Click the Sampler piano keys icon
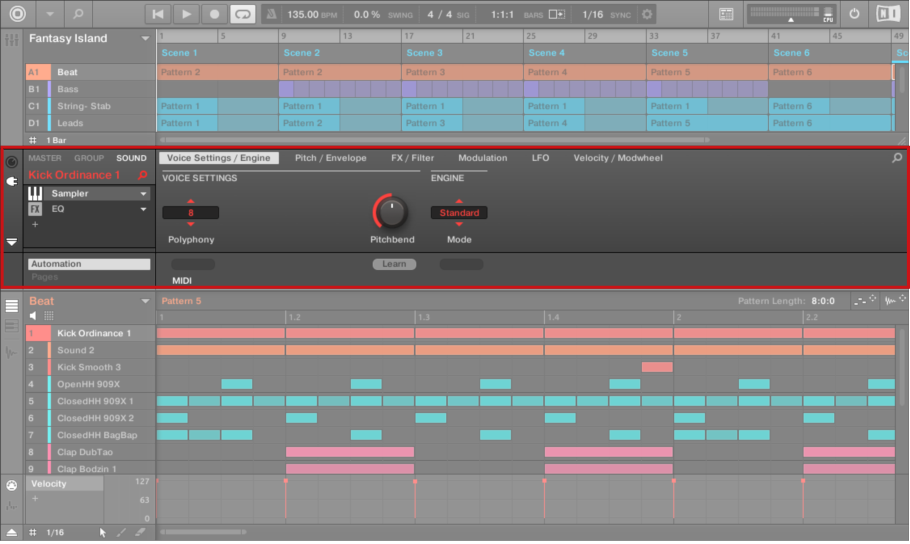The height and width of the screenshot is (544, 910). pyautogui.click(x=35, y=193)
